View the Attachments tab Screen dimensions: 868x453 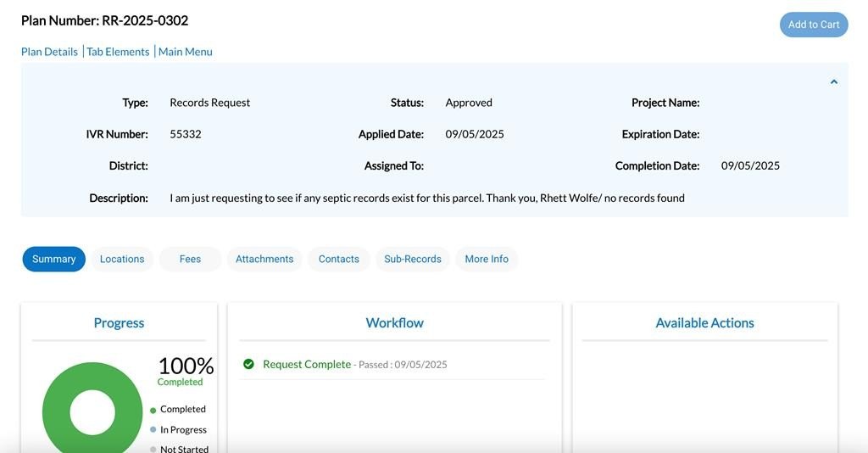coord(264,259)
